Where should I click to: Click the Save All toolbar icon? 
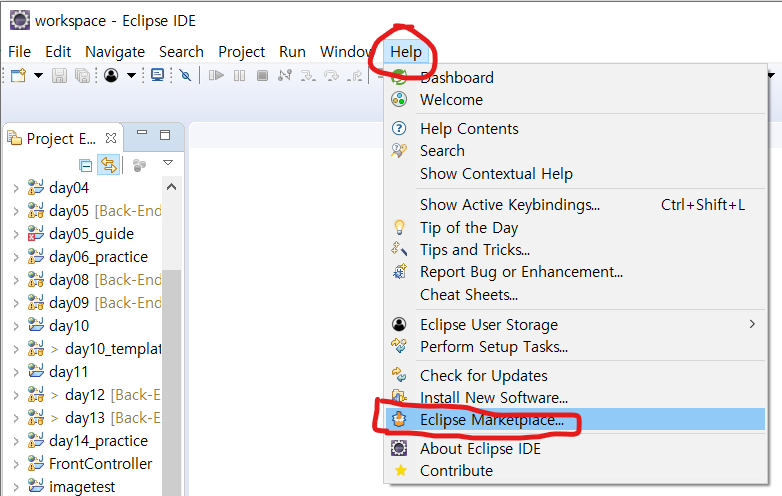82,76
